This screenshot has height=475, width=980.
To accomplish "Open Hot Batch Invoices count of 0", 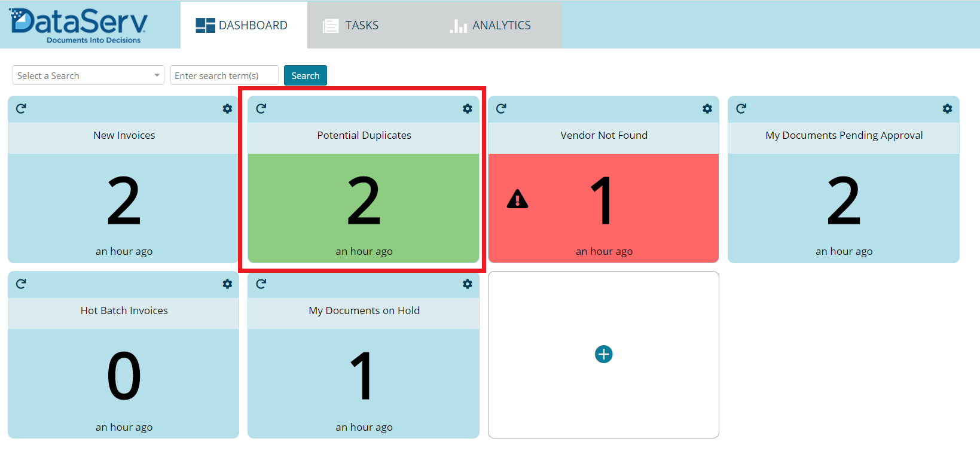I will tap(124, 376).
